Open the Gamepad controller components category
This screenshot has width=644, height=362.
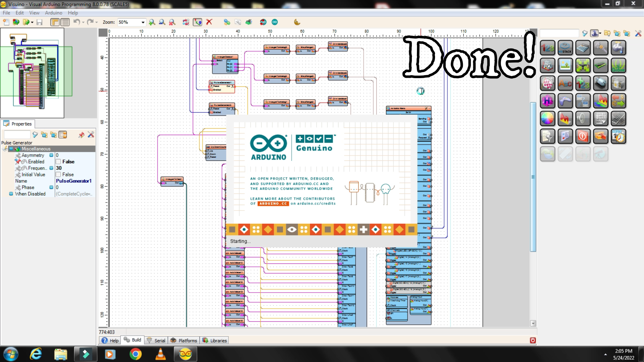pyautogui.click(x=565, y=101)
